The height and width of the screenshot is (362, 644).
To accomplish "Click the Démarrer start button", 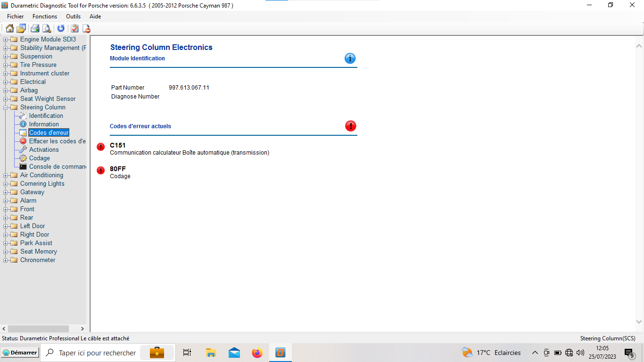I will 20,353.
